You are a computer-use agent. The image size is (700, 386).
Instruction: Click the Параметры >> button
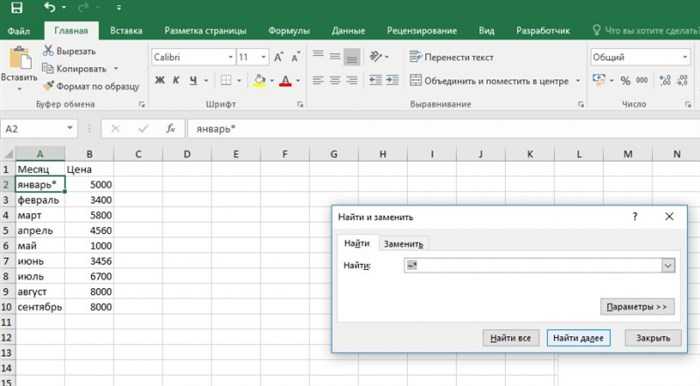pyautogui.click(x=637, y=307)
